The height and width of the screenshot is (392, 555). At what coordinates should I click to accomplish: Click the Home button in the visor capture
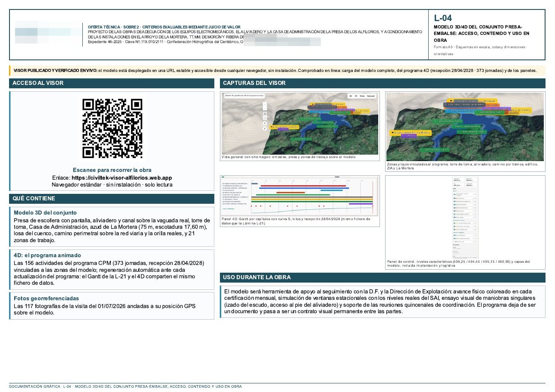tap(362, 96)
